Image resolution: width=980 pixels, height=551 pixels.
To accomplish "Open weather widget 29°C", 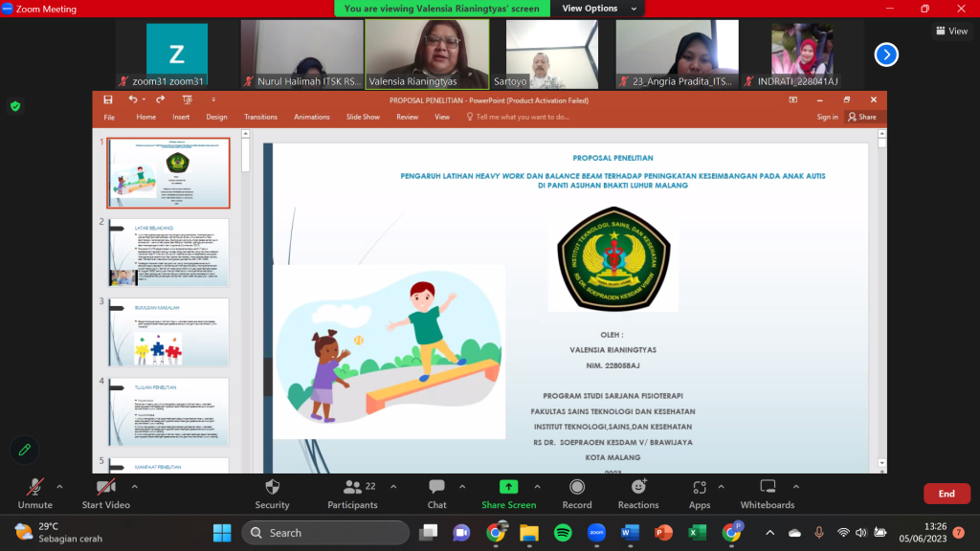I will pos(58,532).
